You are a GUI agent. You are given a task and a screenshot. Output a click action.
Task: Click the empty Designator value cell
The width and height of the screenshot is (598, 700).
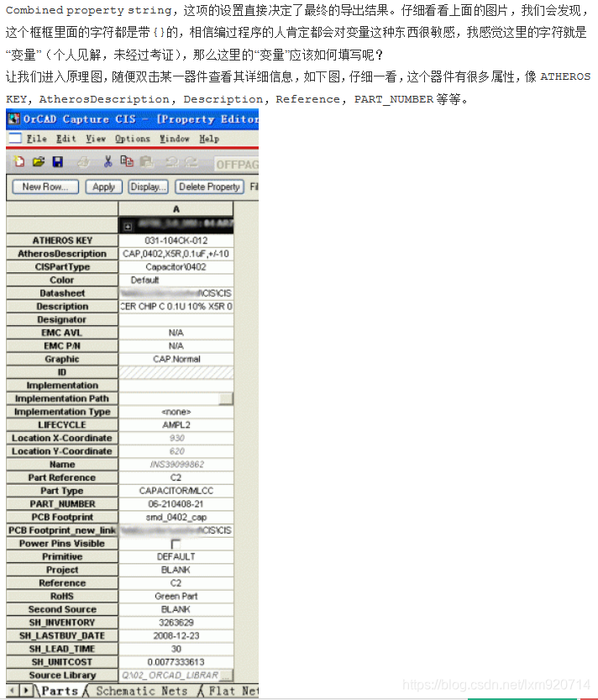(x=176, y=319)
